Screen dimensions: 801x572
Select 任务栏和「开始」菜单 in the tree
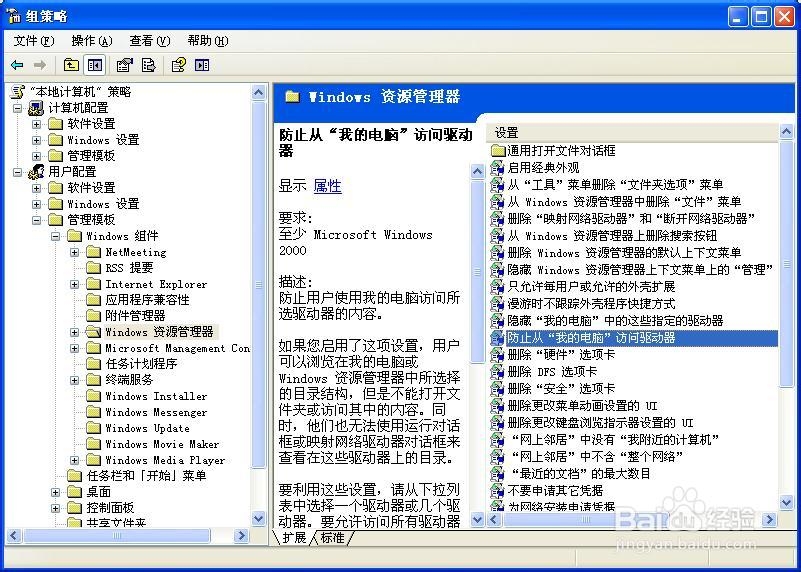point(147,476)
